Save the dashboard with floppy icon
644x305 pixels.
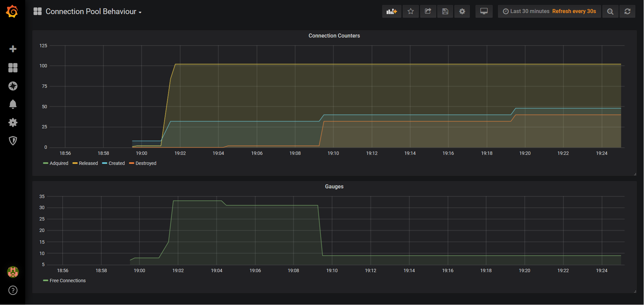coord(445,11)
